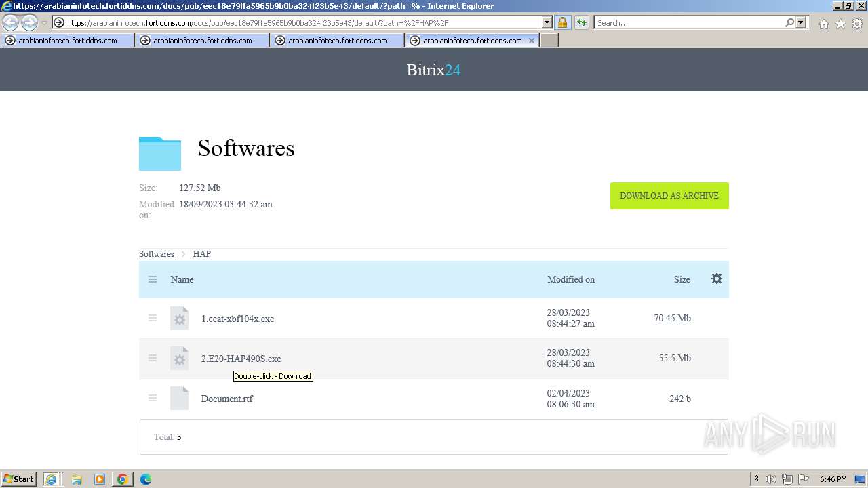Switch to second arabianinfotech.fortiddns.com tab

click(x=202, y=41)
